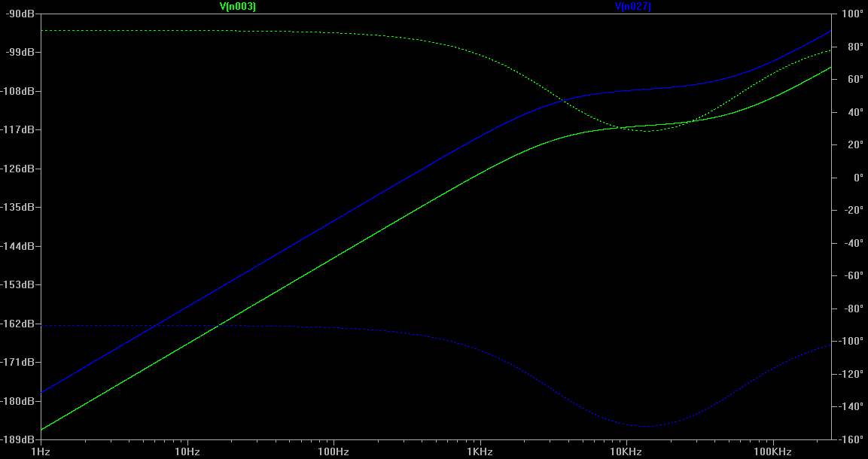Click the -144dB left axis label

coord(17,245)
